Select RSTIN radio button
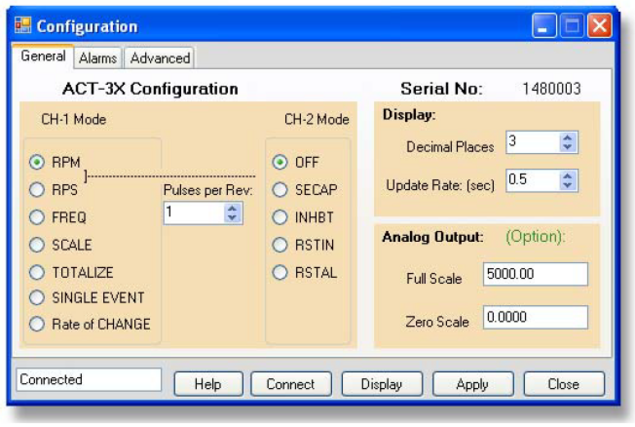635x427 pixels. click(281, 242)
